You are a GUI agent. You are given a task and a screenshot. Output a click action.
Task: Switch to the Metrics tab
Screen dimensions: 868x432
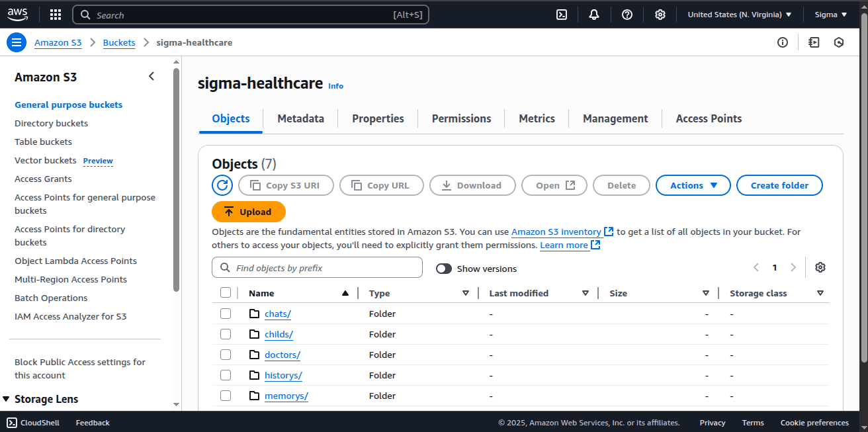point(536,118)
